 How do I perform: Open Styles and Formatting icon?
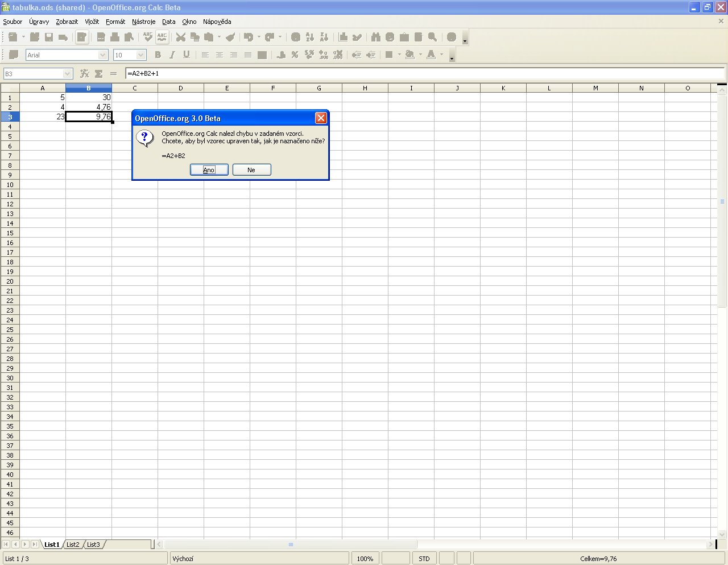pos(14,55)
